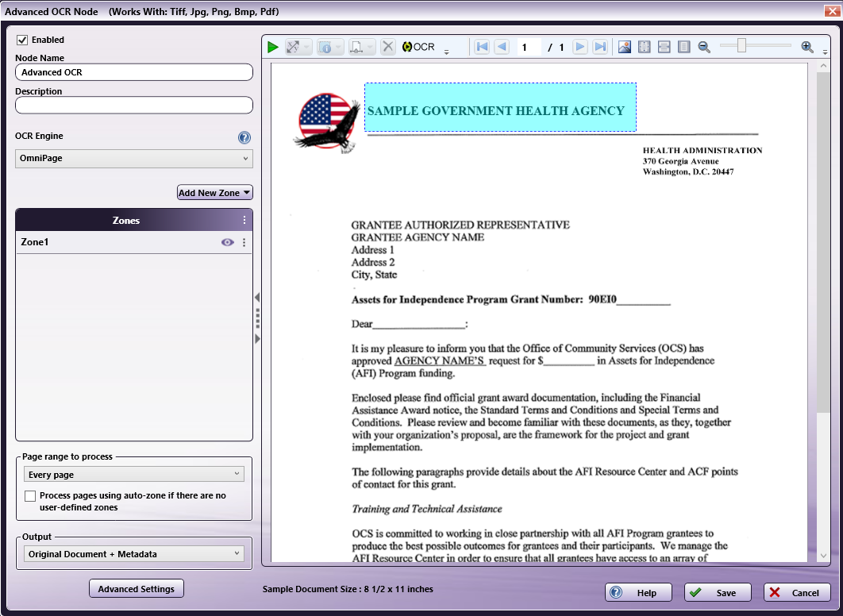The width and height of the screenshot is (843, 616).
Task: Open the Add New Zone menu
Action: click(214, 193)
